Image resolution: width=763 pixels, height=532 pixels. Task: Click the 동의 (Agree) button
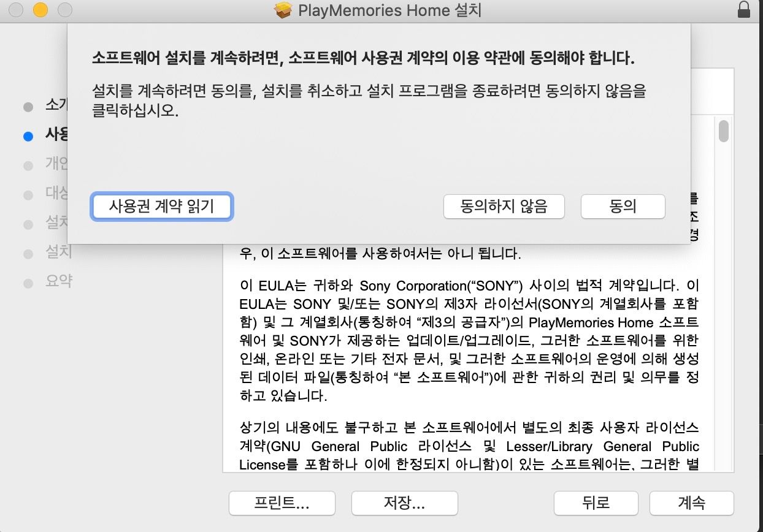(623, 207)
